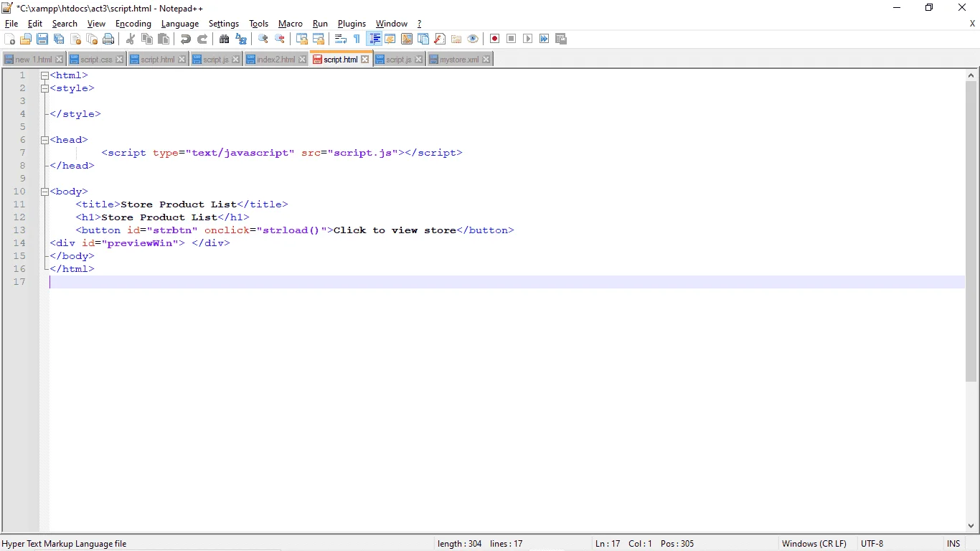Image resolution: width=980 pixels, height=551 pixels.
Task: Collapse the <body> fold on line 10
Action: (x=44, y=192)
